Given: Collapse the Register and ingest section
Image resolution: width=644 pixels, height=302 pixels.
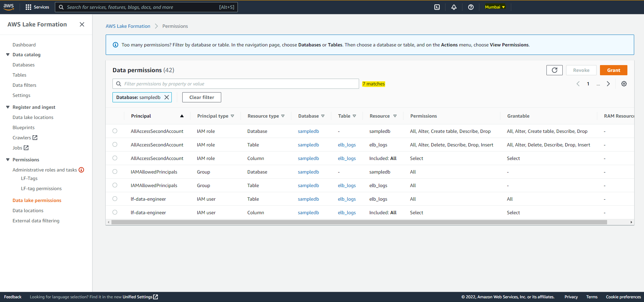Looking at the screenshot, I should 8,107.
